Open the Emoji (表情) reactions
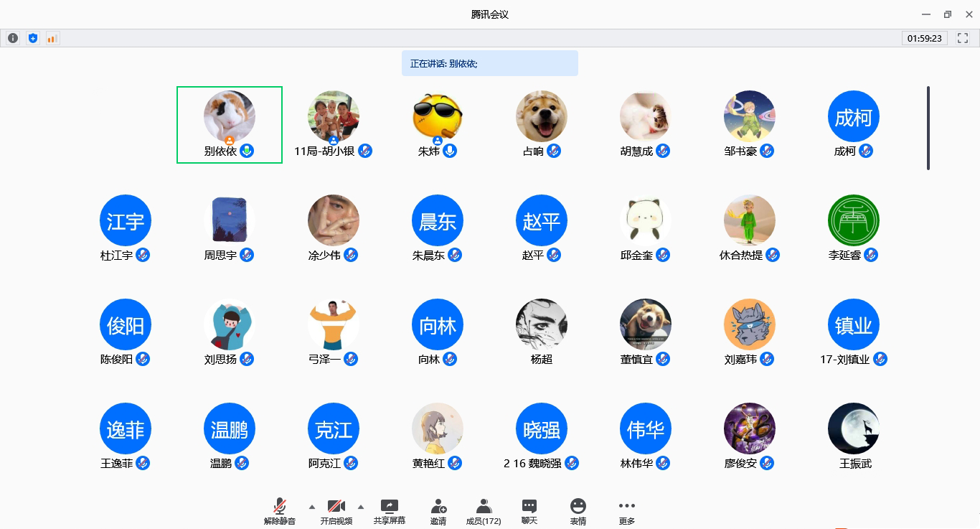 (578, 511)
